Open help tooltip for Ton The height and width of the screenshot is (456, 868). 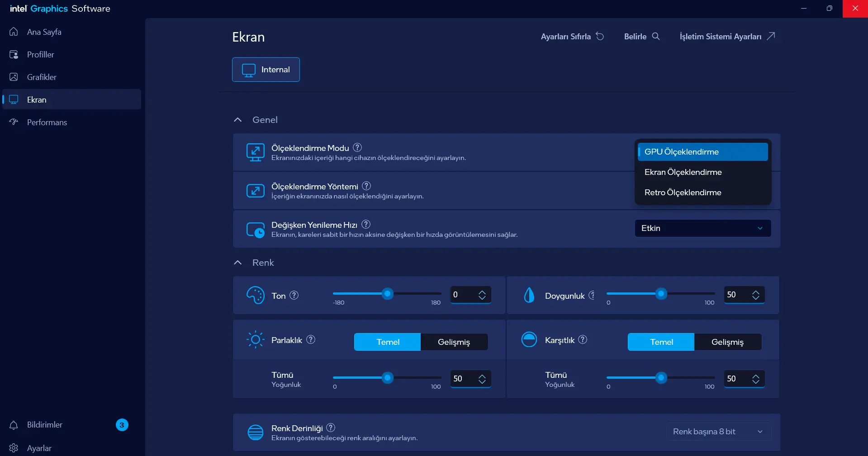[294, 295]
